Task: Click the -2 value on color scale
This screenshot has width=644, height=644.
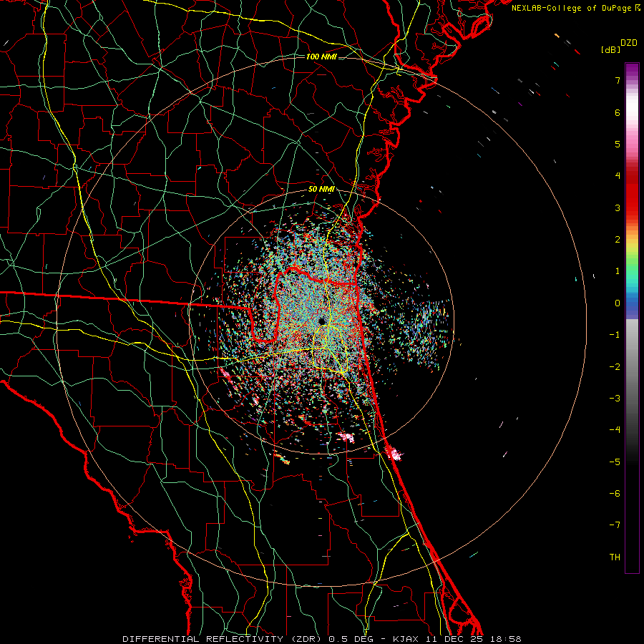Action: (x=615, y=367)
